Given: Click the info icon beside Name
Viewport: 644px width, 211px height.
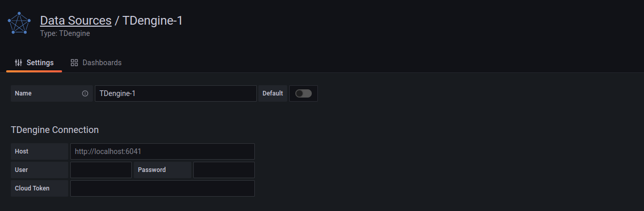Looking at the screenshot, I should 85,93.
